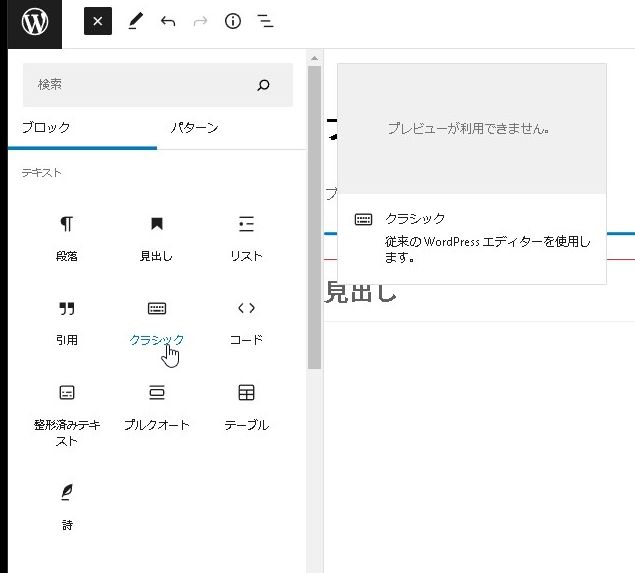The width and height of the screenshot is (635, 573).
Task: Open the list view outline
Action: coord(265,22)
